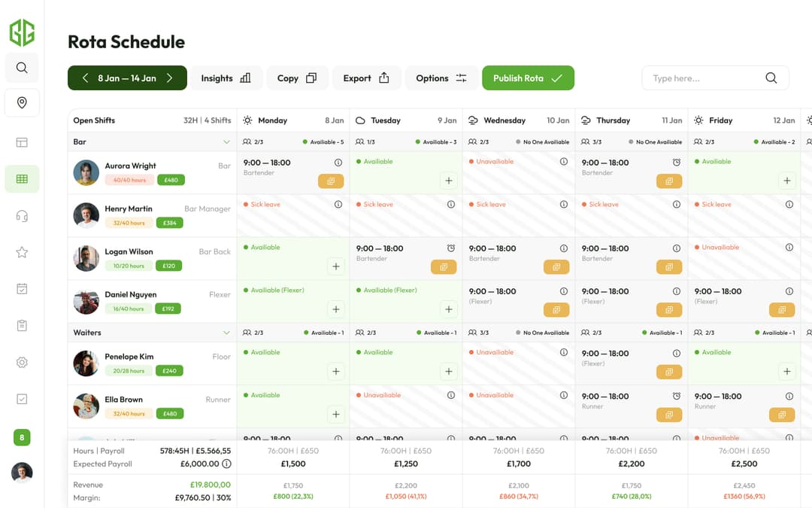The image size is (812, 508).
Task: Collapse the Waiters department section
Action: click(x=227, y=332)
